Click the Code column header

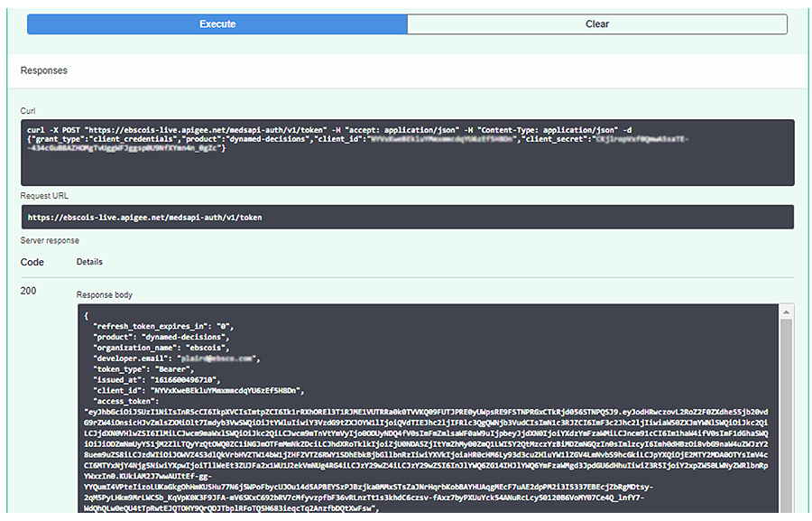coord(32,262)
